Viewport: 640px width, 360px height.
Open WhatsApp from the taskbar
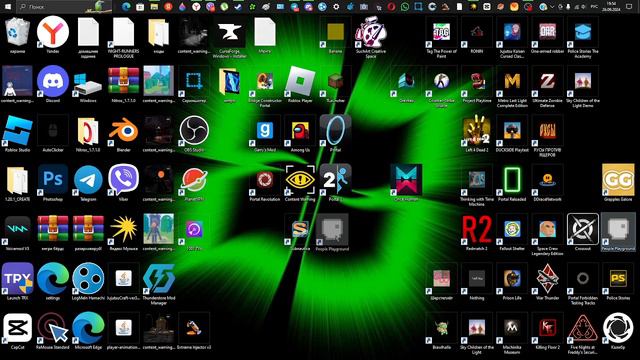click(x=404, y=7)
